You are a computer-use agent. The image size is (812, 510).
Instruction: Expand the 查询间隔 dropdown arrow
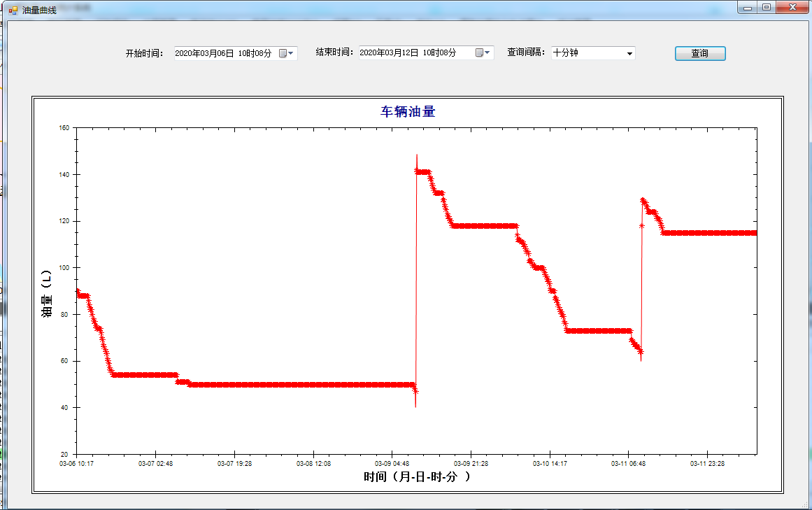click(x=629, y=53)
